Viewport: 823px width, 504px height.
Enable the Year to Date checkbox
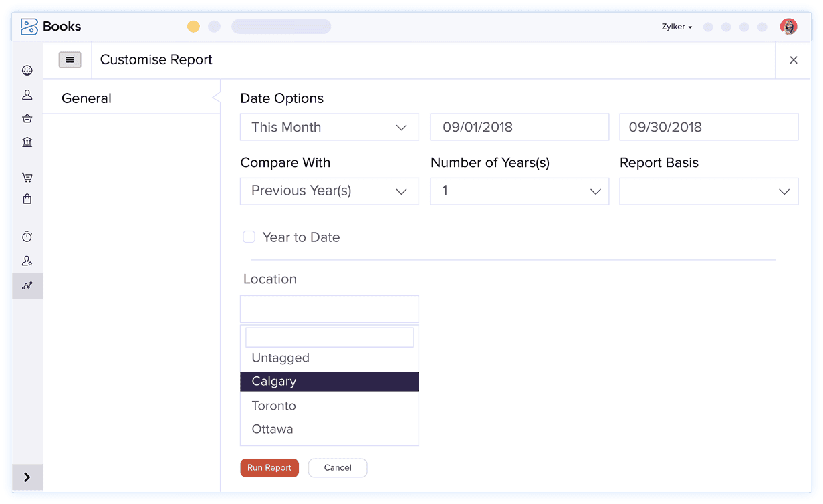click(x=249, y=237)
